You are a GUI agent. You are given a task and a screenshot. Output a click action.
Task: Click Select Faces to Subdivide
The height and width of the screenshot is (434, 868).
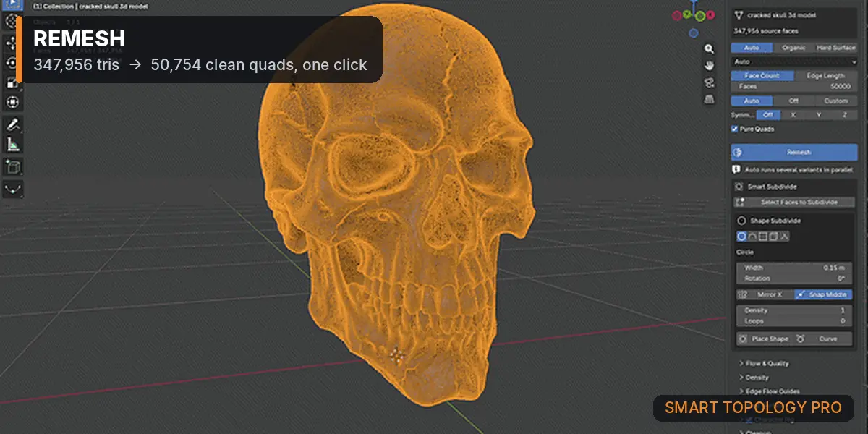click(x=794, y=203)
